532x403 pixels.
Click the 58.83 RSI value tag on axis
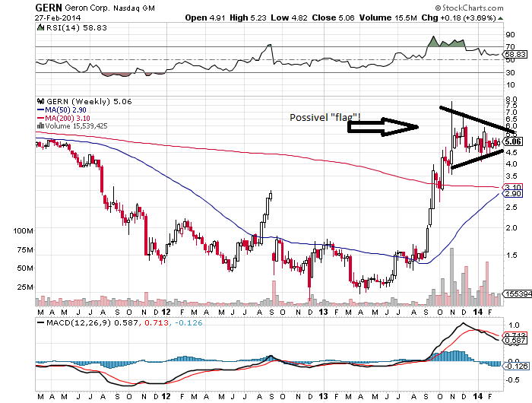pyautogui.click(x=515, y=54)
